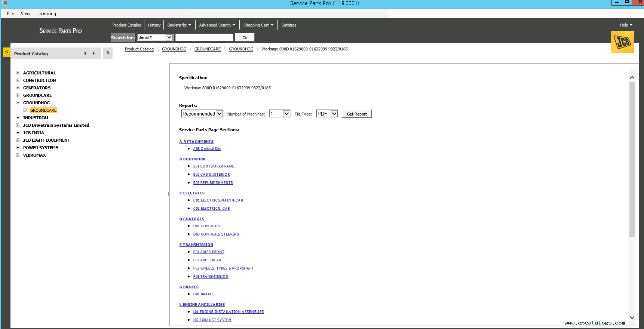This screenshot has height=329, width=644.
Task: Click the GROUNDCARE breadcrumb link
Action: coord(208,49)
